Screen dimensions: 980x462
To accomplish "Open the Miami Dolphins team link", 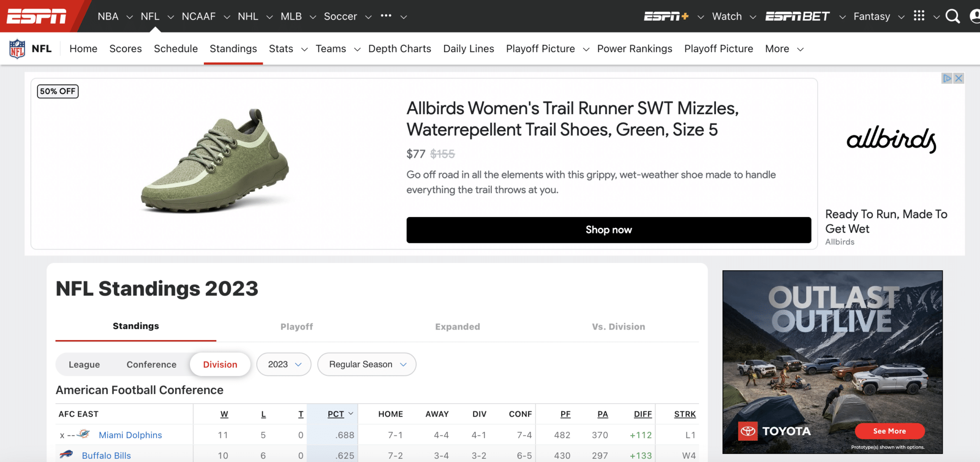I will coord(130,435).
